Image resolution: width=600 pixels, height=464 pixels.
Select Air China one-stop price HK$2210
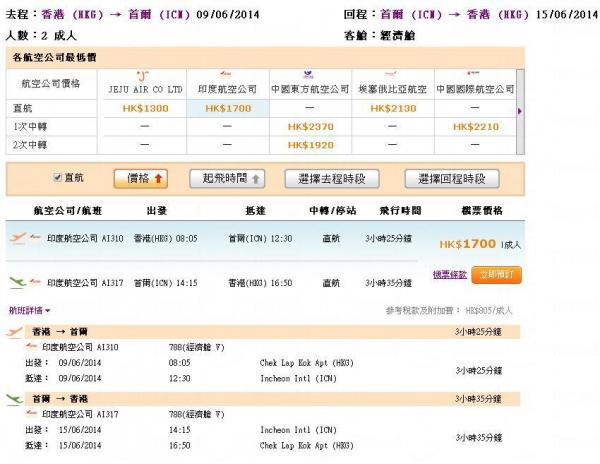pyautogui.click(x=476, y=127)
